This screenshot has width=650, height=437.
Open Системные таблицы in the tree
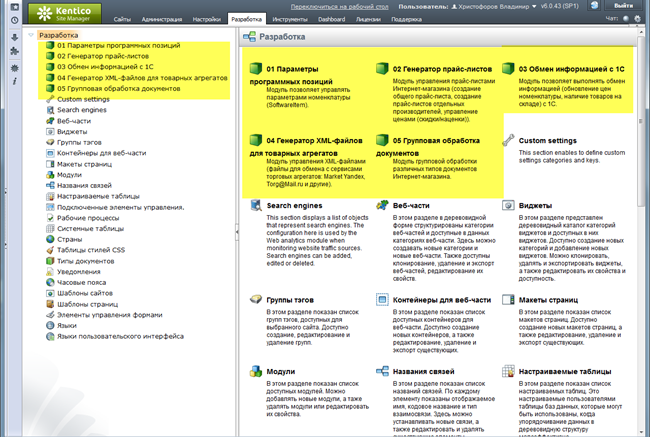pos(90,228)
